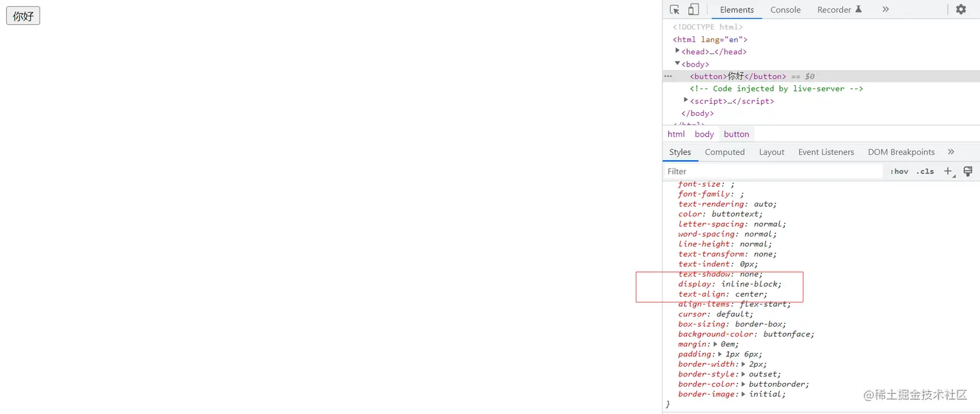Select the live-server injected comment node
The height and width of the screenshot is (414, 980).
click(776, 89)
